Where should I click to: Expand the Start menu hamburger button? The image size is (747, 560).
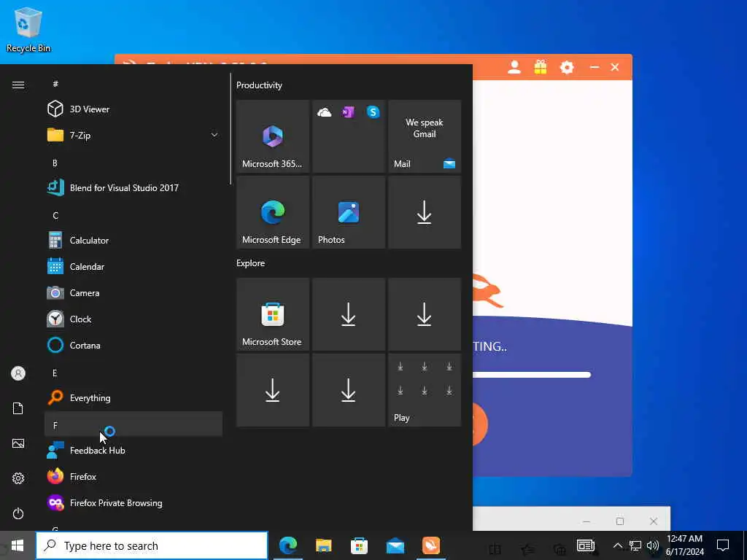point(18,85)
